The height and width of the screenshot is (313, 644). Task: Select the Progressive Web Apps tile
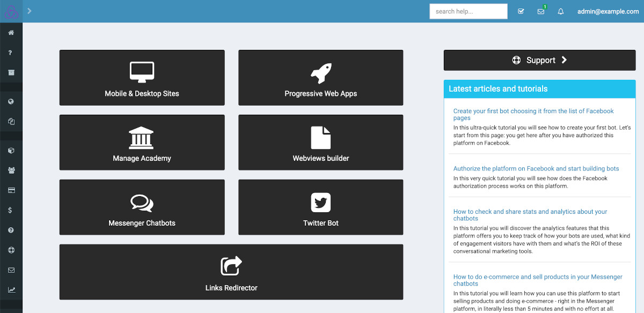point(320,78)
